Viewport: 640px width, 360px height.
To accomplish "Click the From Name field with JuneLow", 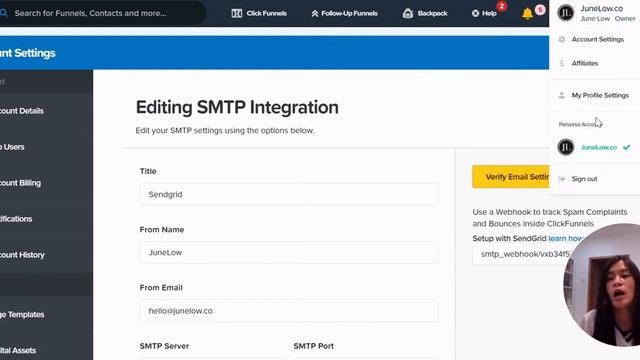I will (x=289, y=252).
